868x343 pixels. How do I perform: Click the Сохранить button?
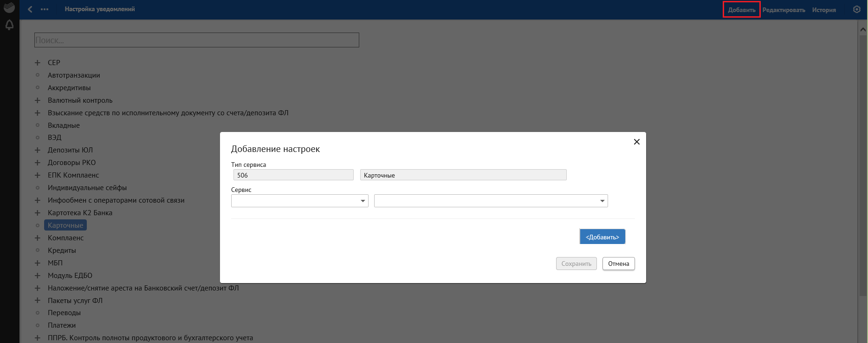tap(576, 264)
